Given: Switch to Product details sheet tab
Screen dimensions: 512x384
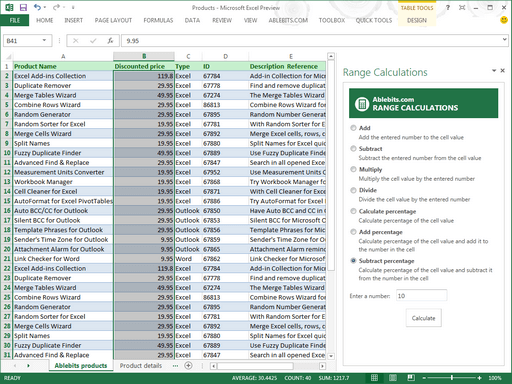Looking at the screenshot, I should click(141, 366).
